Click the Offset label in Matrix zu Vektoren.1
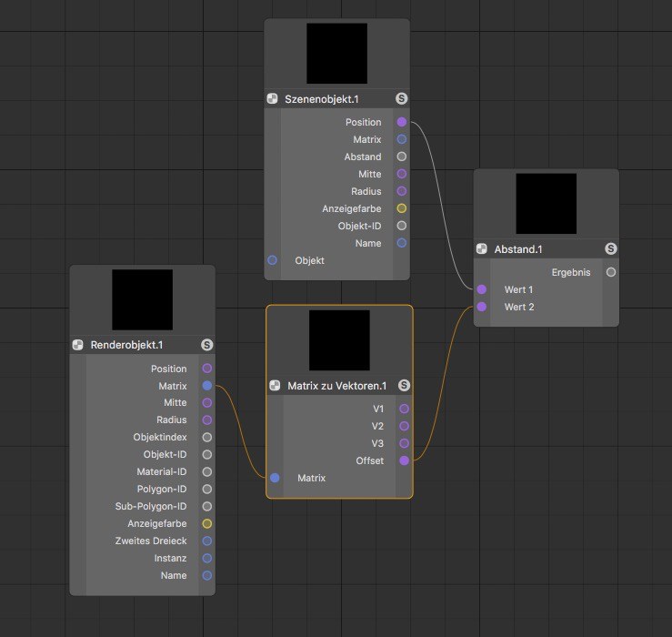This screenshot has width=672, height=637. pyautogui.click(x=369, y=460)
